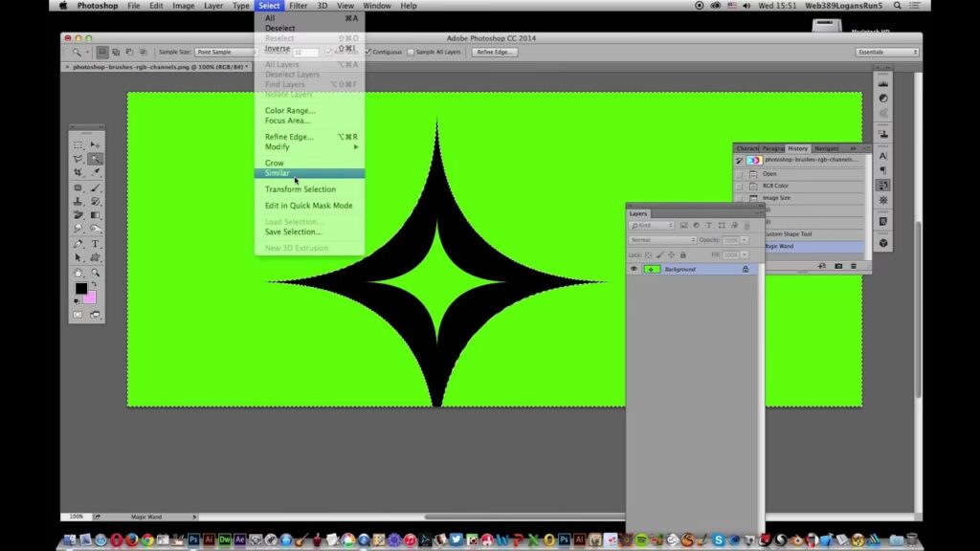Choose the Hand tool
Image resolution: width=980 pixels, height=551 pixels.
coord(78,273)
